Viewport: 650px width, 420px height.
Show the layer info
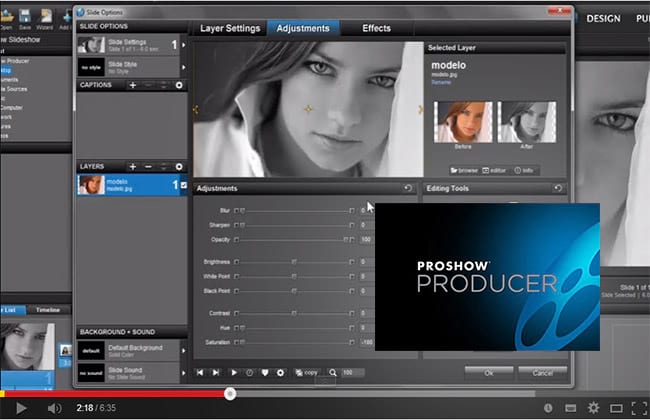pos(524,170)
